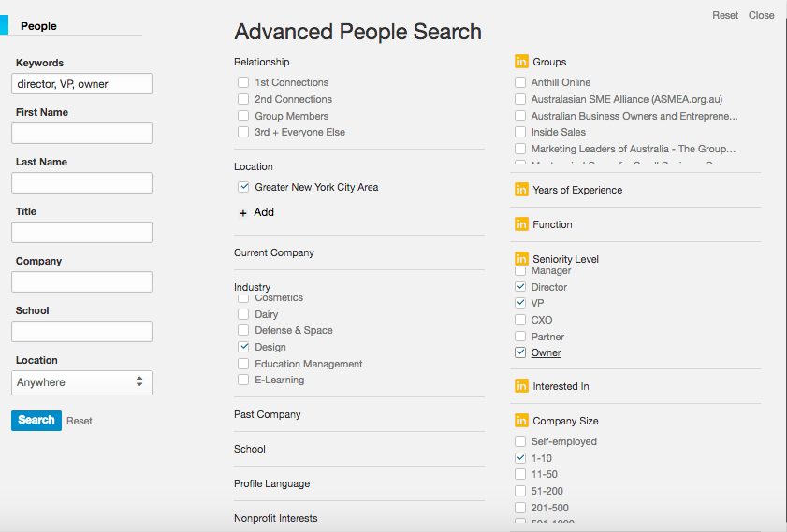Check the 51-200 company size
The width and height of the screenshot is (787, 532).
(520, 491)
